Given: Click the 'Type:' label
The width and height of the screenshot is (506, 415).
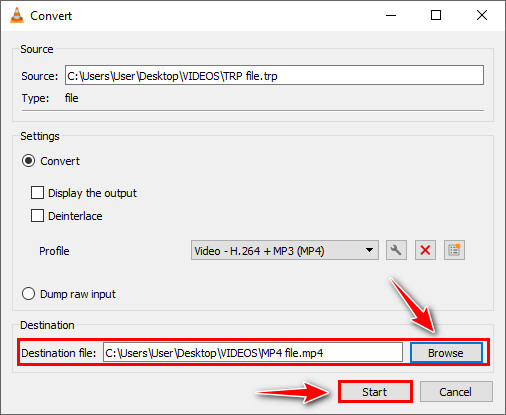Looking at the screenshot, I should pos(35,98).
